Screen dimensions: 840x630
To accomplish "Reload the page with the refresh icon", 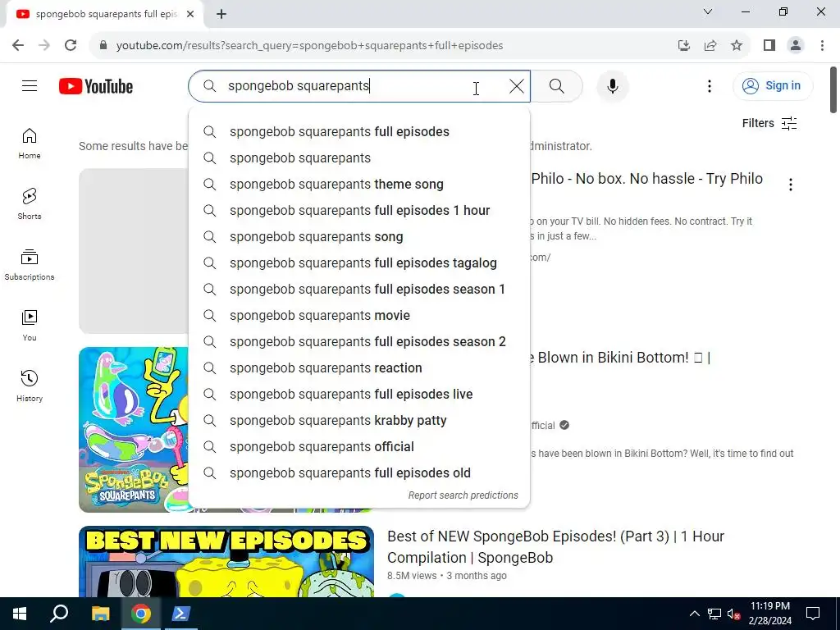I will point(71,46).
